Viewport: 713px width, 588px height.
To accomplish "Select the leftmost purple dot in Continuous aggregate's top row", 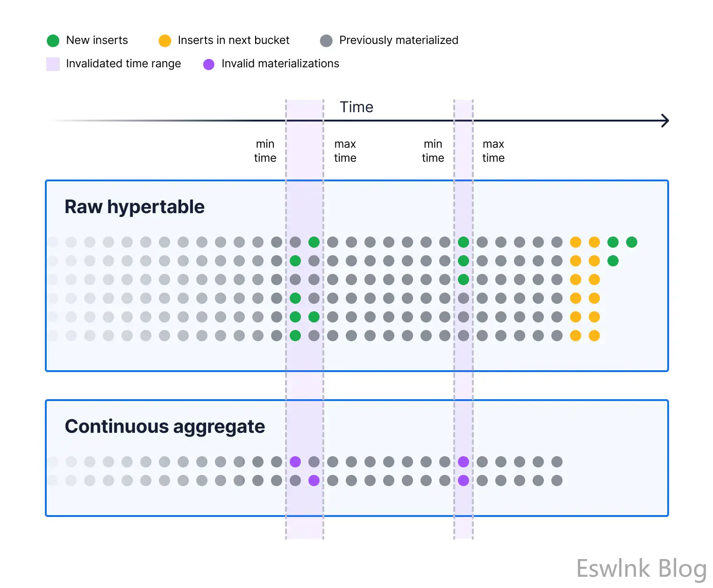I will point(295,462).
